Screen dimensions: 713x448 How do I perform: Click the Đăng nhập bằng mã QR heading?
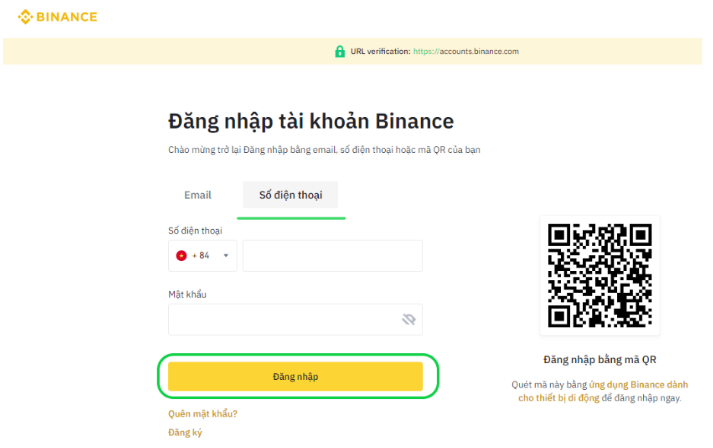pyautogui.click(x=600, y=360)
